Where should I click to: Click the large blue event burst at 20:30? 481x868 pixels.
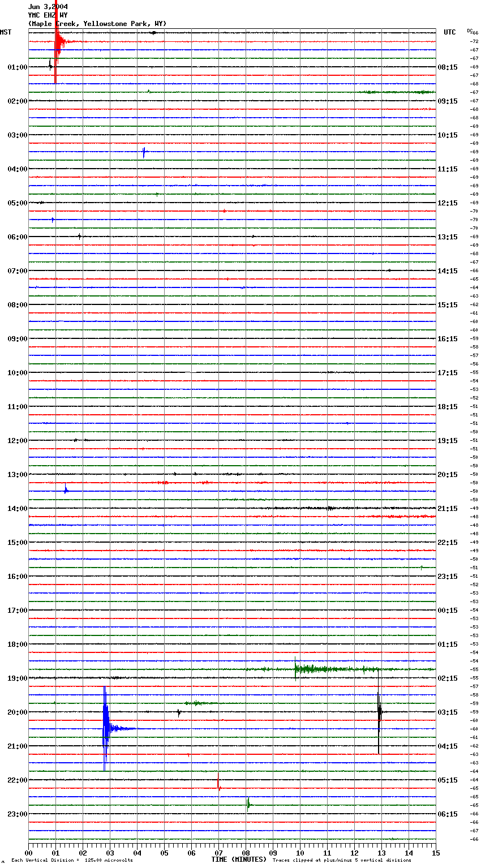pos(106,728)
